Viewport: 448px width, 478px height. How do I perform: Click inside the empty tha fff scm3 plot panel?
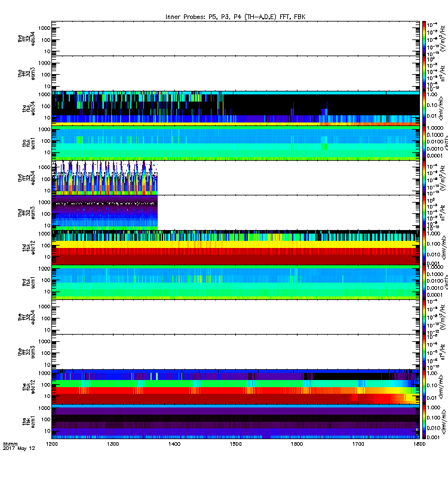(x=235, y=73)
